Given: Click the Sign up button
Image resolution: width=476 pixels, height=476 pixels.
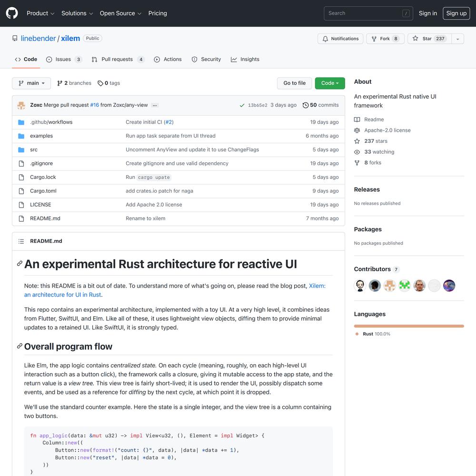Looking at the screenshot, I should [x=456, y=13].
